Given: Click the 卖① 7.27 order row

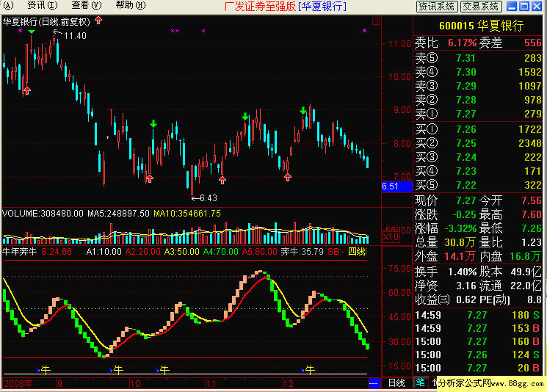Looking at the screenshot, I should point(478,114).
